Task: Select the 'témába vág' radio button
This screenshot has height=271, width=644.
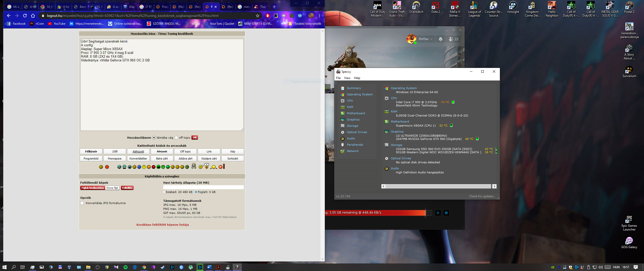Action: pos(154,138)
